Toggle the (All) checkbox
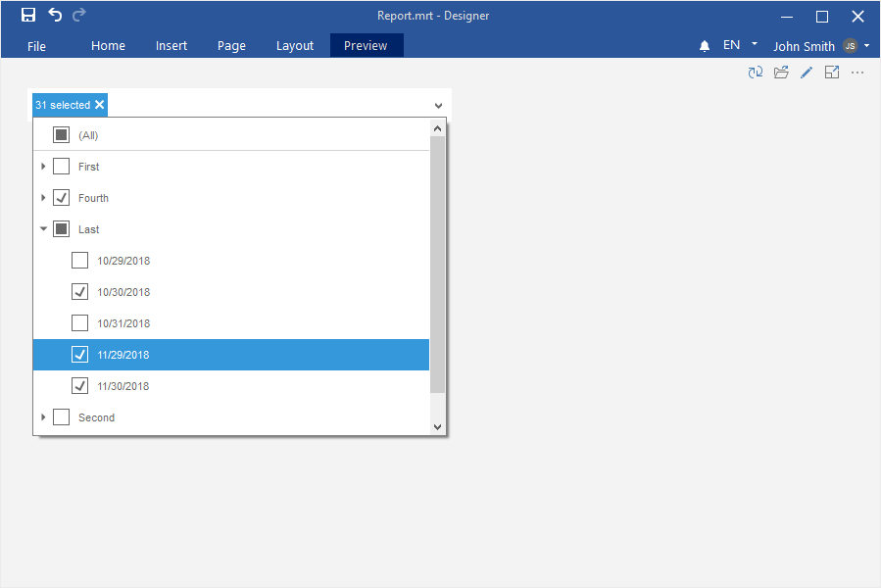 61,135
